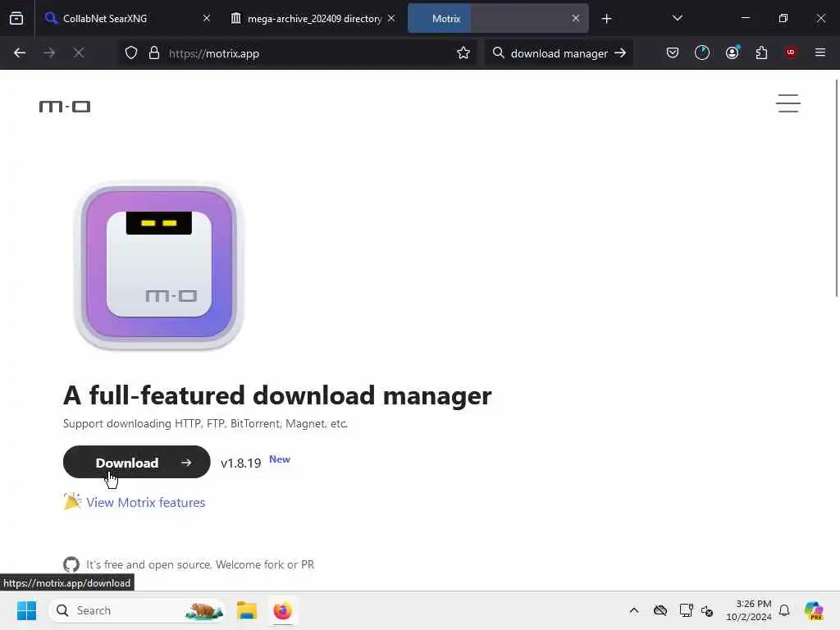The image size is (840, 630).
Task: Expand the list all tabs dropdown
Action: [677, 18]
